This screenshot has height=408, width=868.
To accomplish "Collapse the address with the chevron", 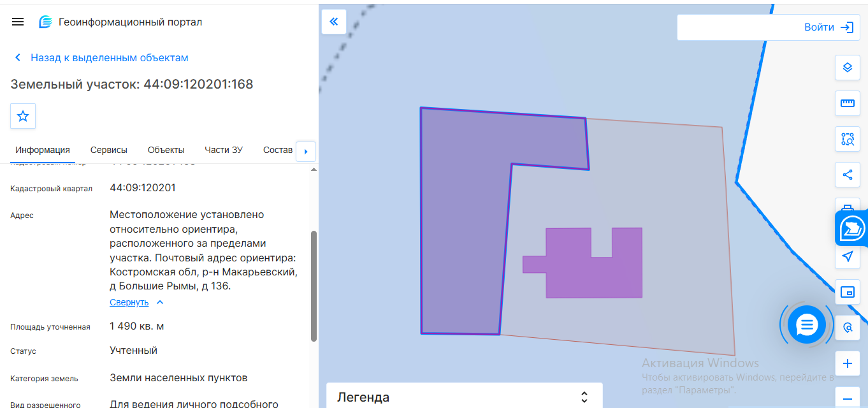I will (160, 302).
